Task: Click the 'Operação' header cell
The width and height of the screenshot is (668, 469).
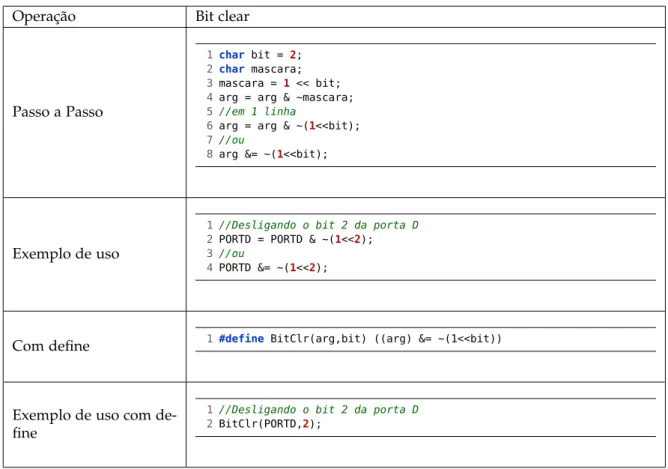Action: tap(95, 17)
